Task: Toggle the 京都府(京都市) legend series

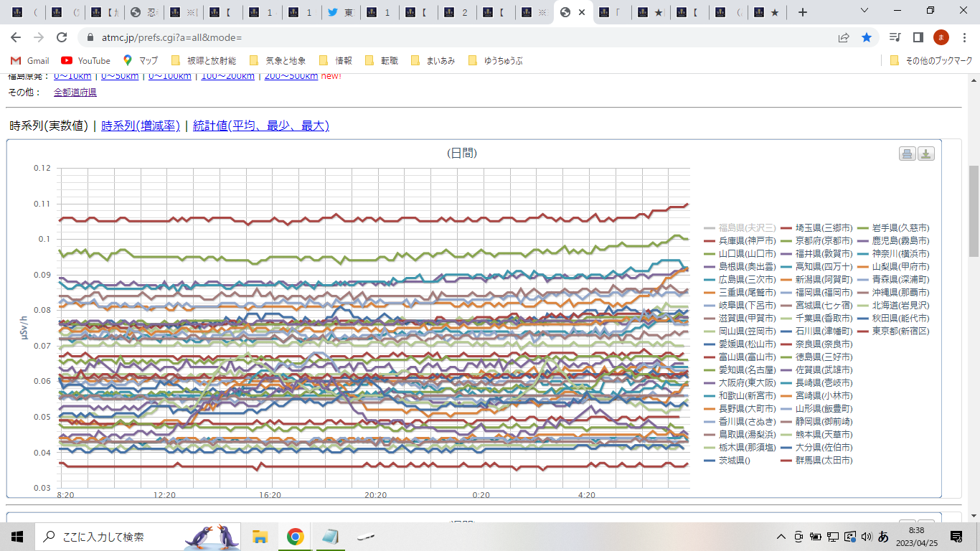Action: [x=817, y=240]
